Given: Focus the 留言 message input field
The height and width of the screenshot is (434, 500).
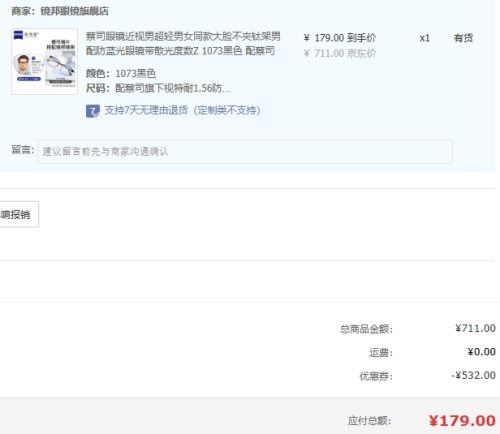Looking at the screenshot, I should [x=245, y=152].
